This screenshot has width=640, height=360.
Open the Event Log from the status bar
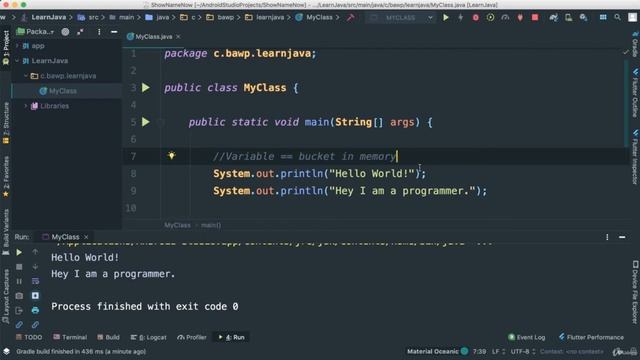527,337
